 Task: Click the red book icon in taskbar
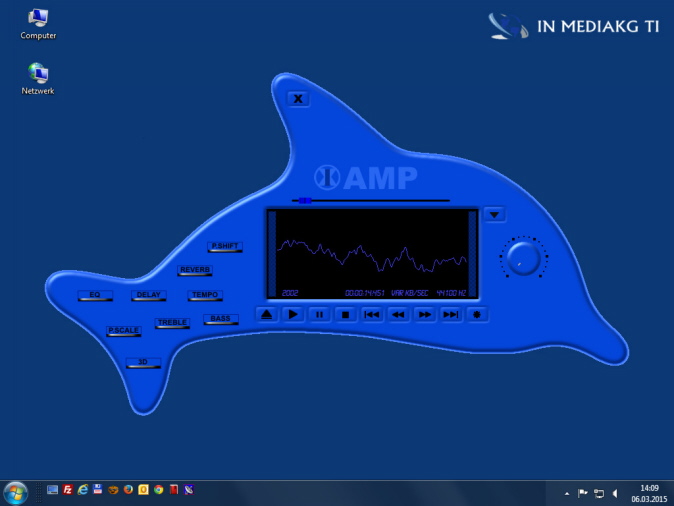click(x=174, y=490)
